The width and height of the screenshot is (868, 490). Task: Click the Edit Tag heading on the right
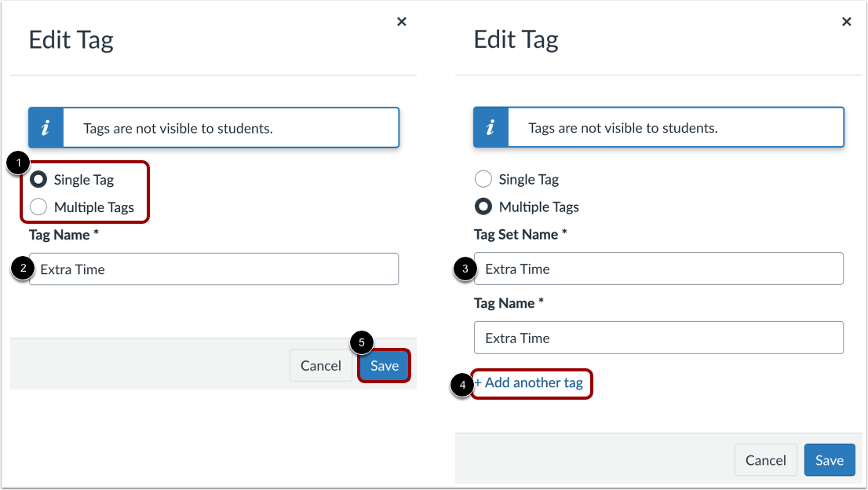pos(516,39)
